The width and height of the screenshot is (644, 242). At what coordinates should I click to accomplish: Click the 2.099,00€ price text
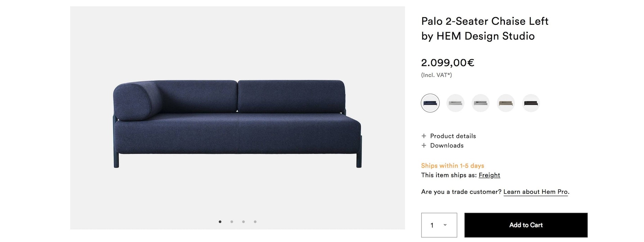point(447,63)
